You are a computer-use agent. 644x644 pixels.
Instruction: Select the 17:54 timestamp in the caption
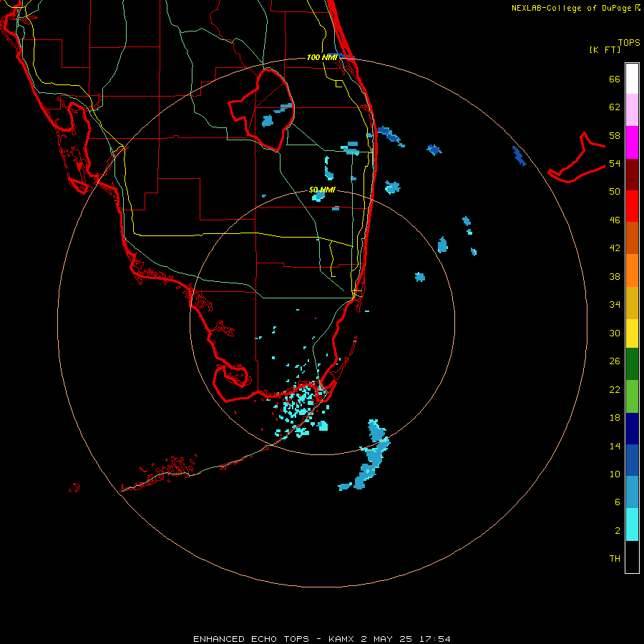pos(435,639)
